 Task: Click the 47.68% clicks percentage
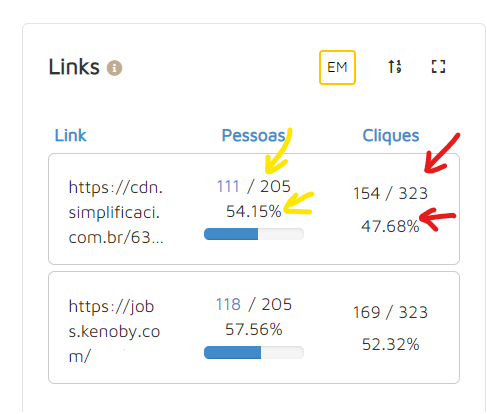pyautogui.click(x=390, y=226)
